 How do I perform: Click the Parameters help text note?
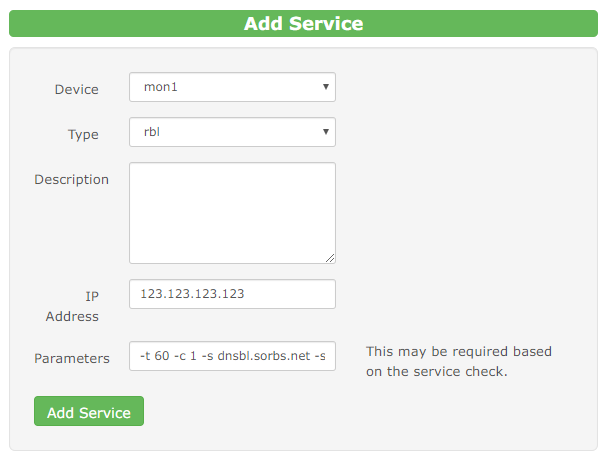pyautogui.click(x=458, y=361)
